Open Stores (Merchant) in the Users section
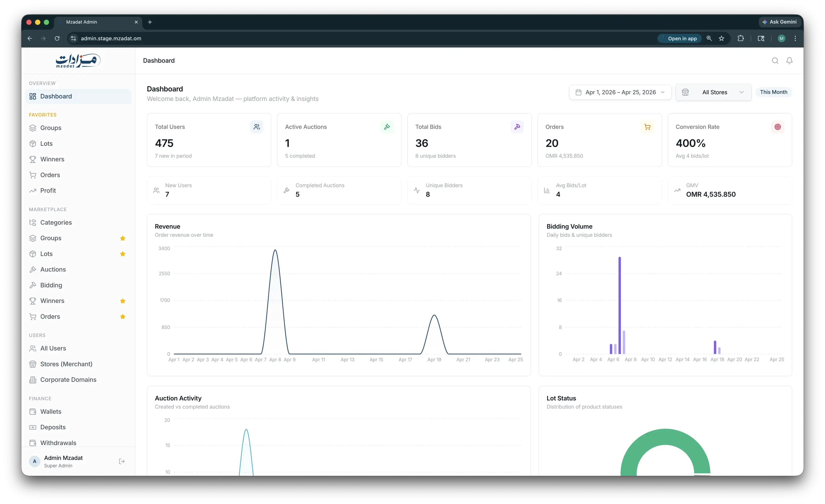The height and width of the screenshot is (504, 825). click(x=78, y=364)
